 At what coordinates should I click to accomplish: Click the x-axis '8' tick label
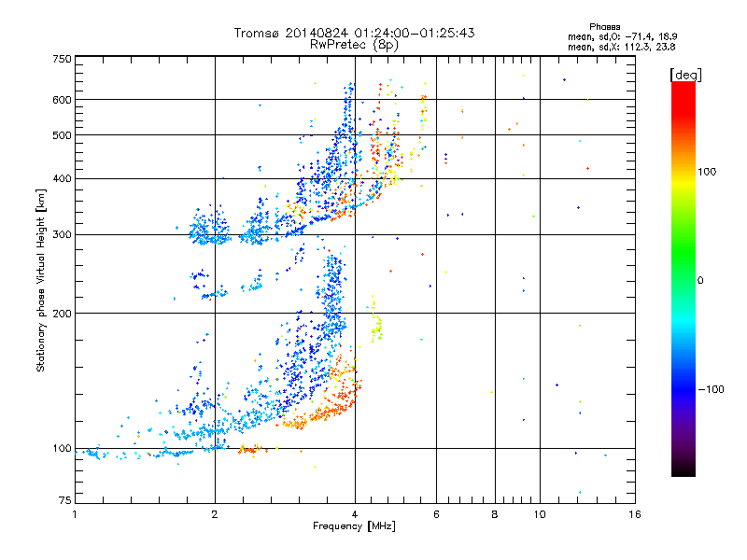point(495,514)
